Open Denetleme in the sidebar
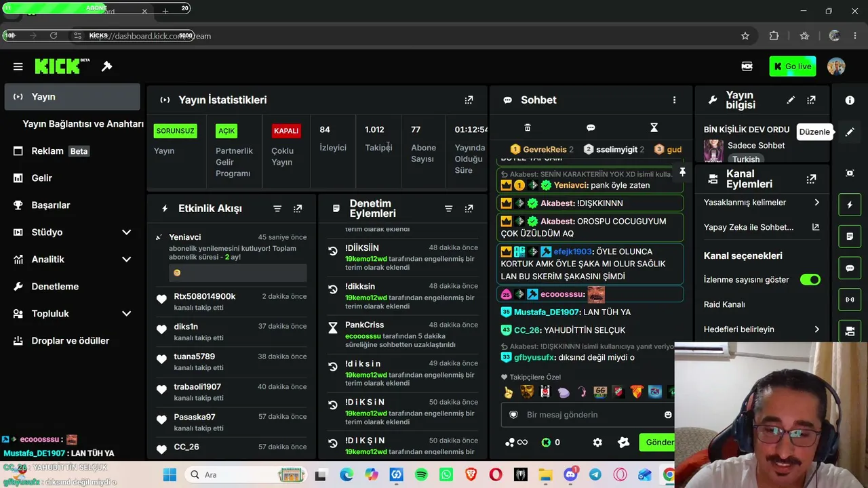Viewport: 868px width, 488px height. point(72,287)
